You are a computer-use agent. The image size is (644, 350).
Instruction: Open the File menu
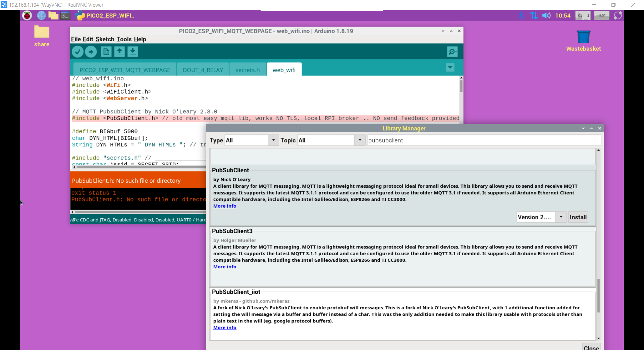click(x=76, y=39)
